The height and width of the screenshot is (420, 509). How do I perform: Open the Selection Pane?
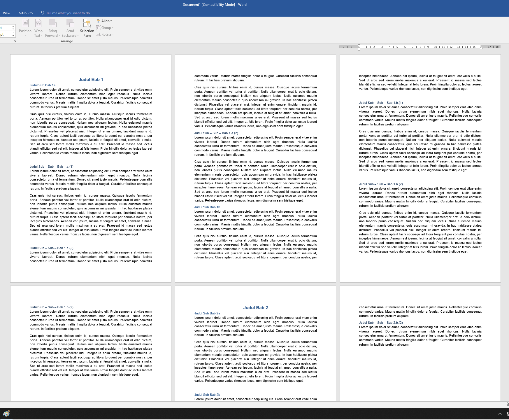point(87,28)
